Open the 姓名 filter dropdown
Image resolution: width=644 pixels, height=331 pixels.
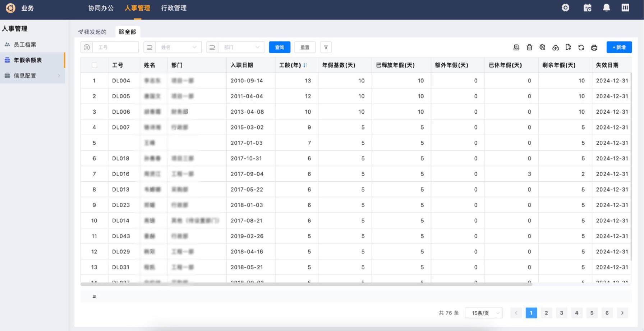(x=178, y=47)
